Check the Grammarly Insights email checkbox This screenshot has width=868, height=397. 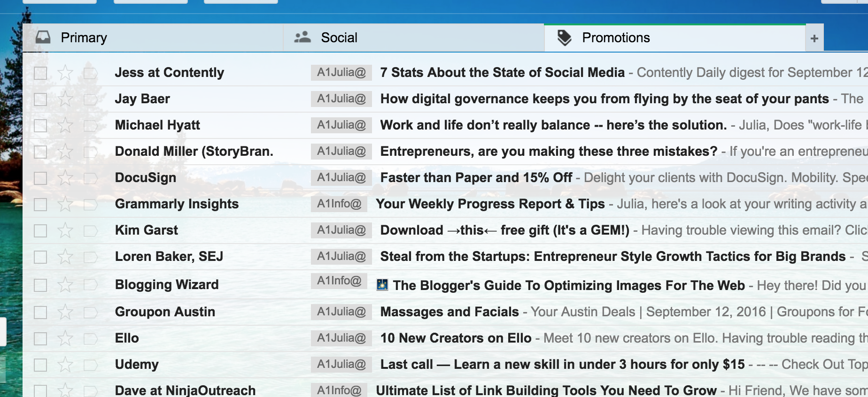click(x=40, y=205)
